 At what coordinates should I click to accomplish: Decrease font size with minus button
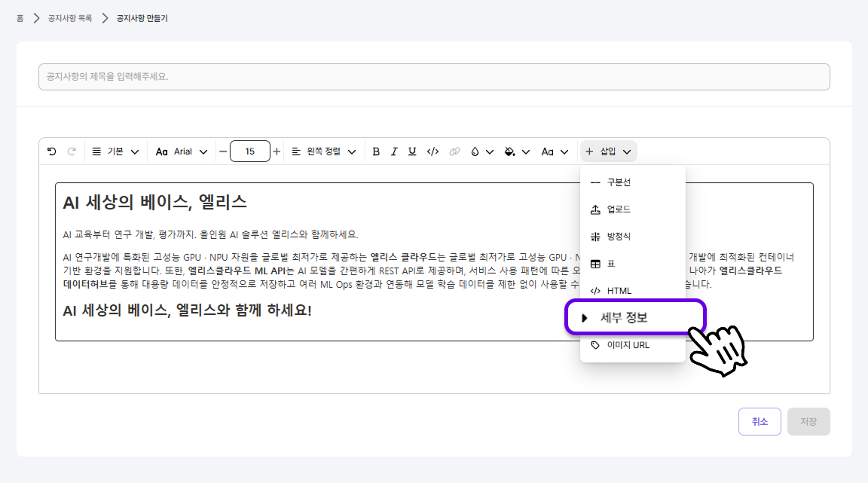pyautogui.click(x=222, y=151)
